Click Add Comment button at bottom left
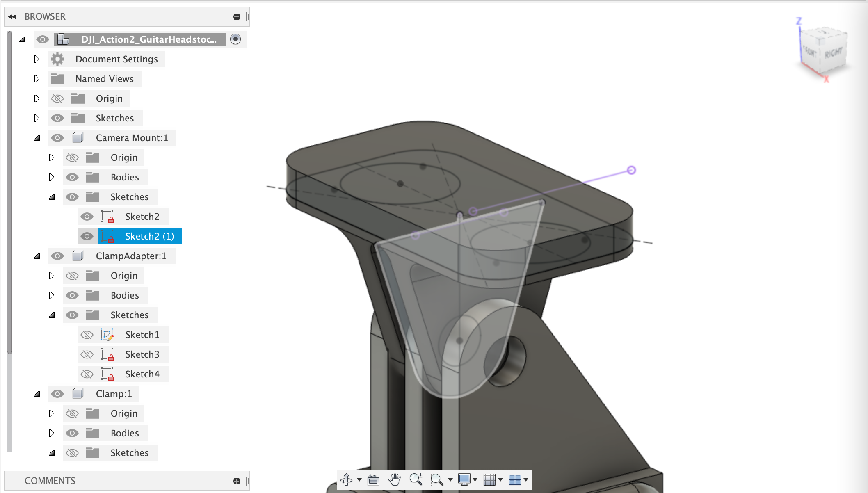The image size is (868, 493). 236,481
